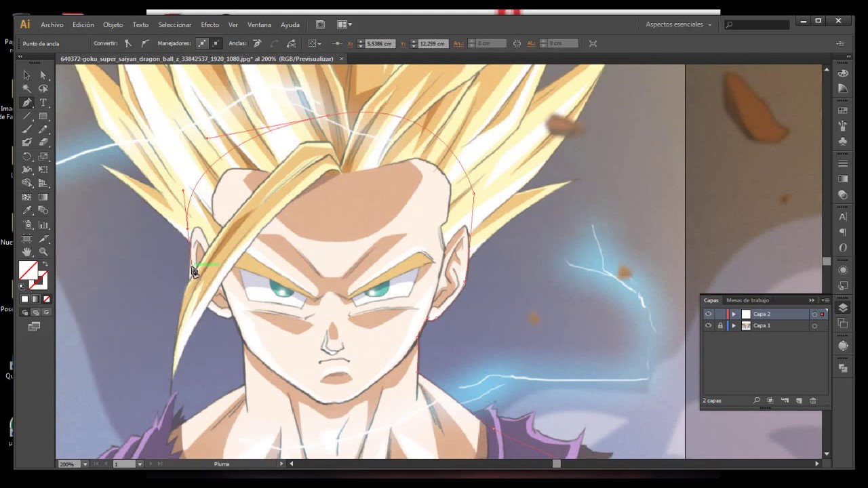Click the X coordinate input field

[x=380, y=43]
